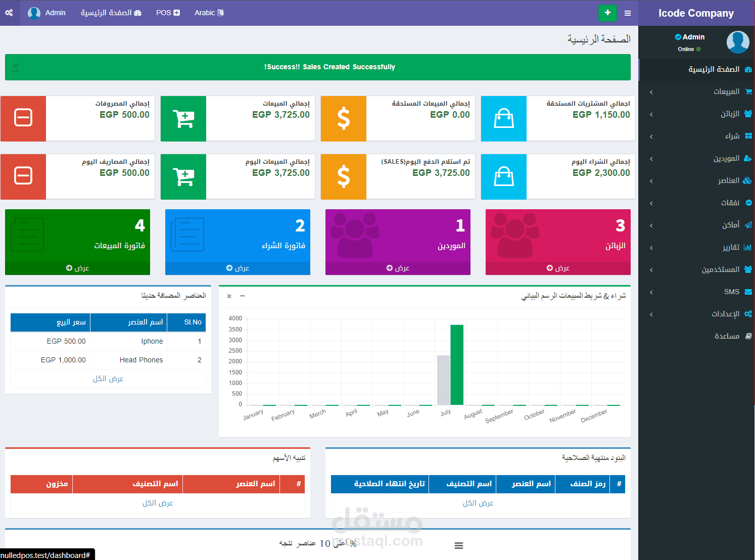Open settings gears icon in top bar
The height and width of the screenshot is (560, 755).
[x=9, y=13]
